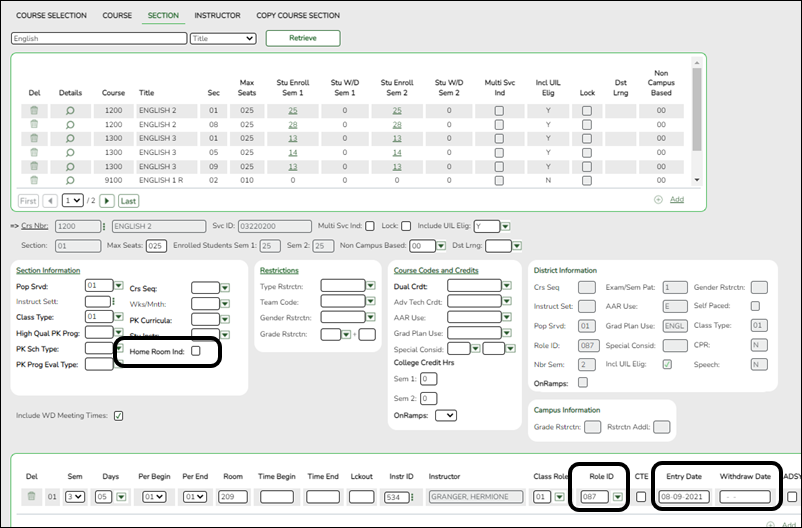
Task: Open Section Information link
Action: pos(48,270)
